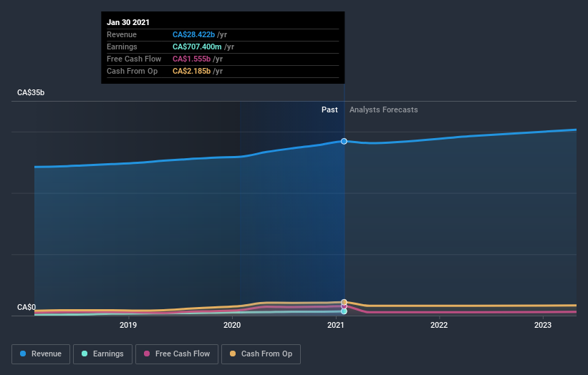
Task: Click the CA$2.185b cash from op value
Action: click(x=191, y=71)
